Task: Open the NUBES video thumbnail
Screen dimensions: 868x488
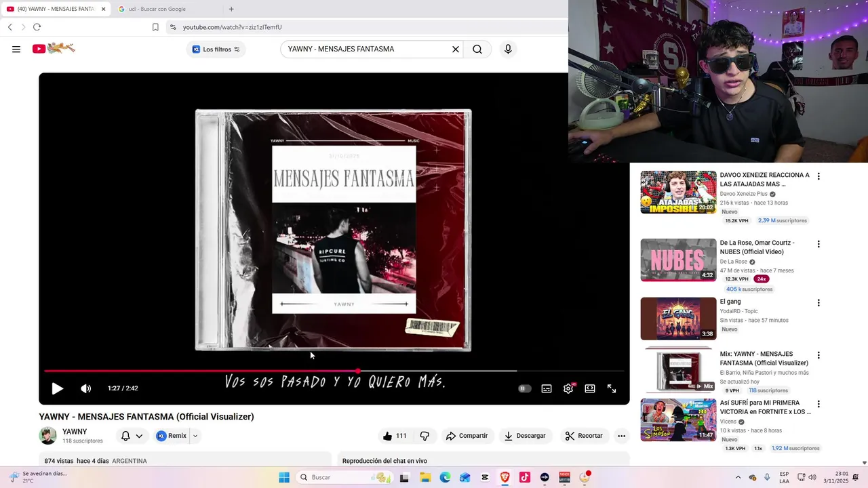Action: pyautogui.click(x=678, y=260)
